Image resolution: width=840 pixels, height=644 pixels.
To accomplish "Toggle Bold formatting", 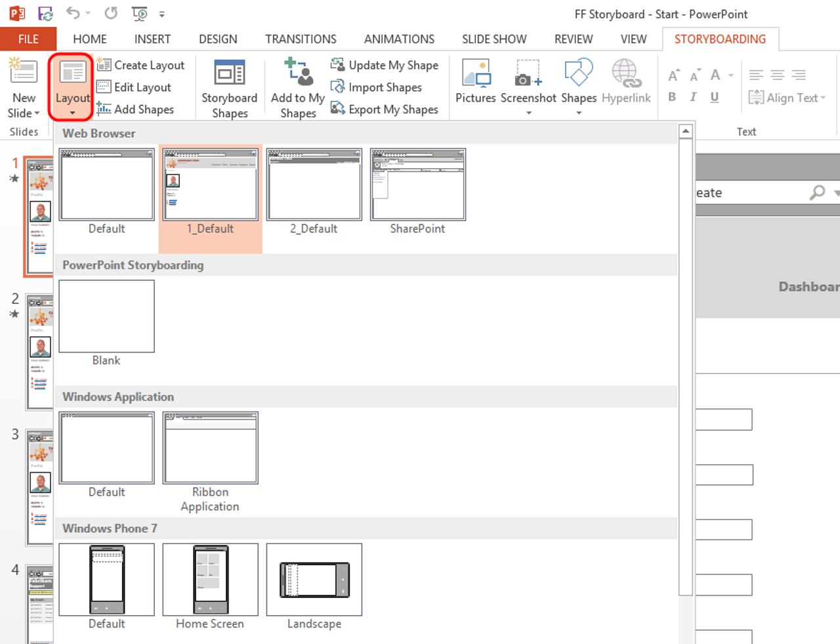I will click(672, 97).
